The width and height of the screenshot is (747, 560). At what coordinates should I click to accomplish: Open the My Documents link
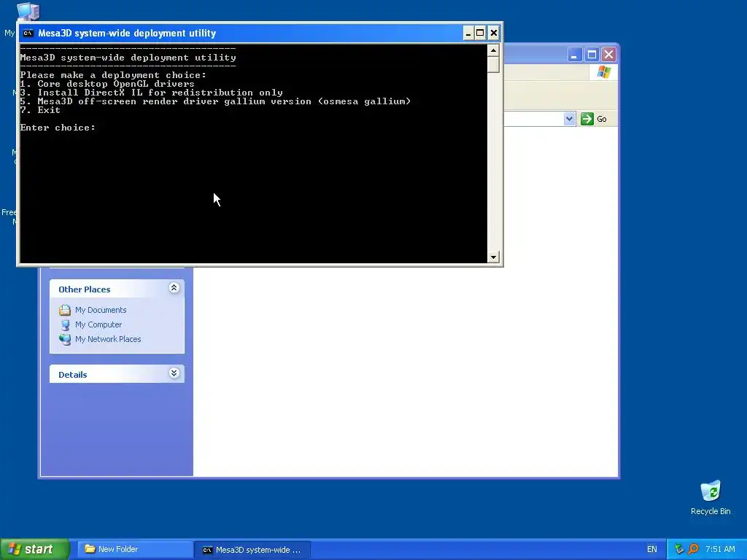(x=101, y=310)
